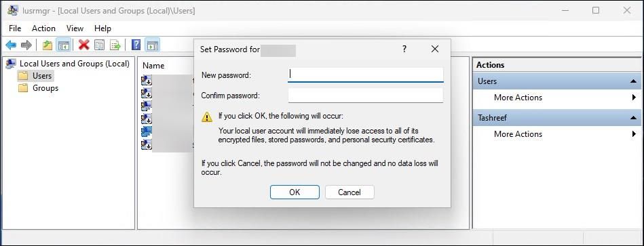The width and height of the screenshot is (644, 246).
Task: Open the View menu
Action: 75,28
